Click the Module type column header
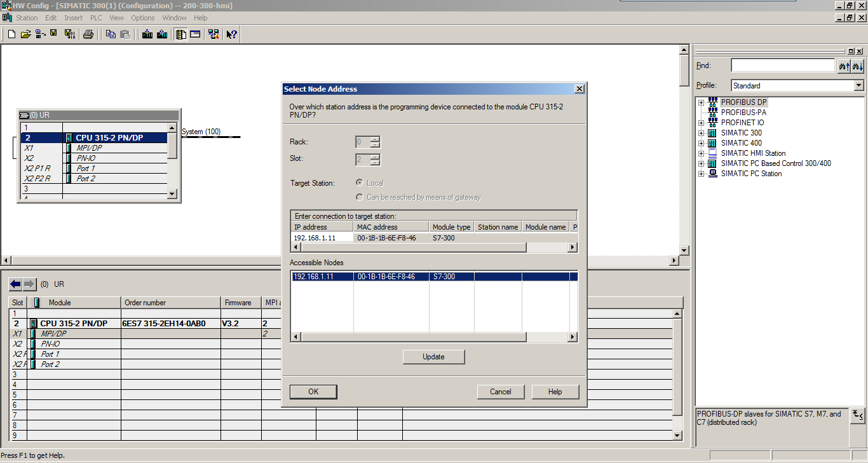This screenshot has width=868, height=463. tap(452, 227)
